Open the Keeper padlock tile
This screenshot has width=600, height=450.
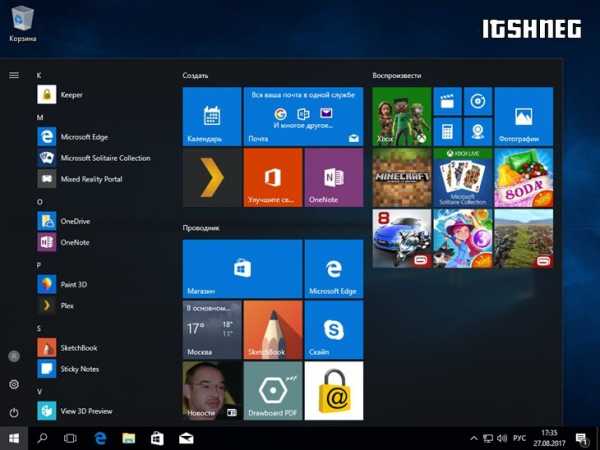click(x=334, y=391)
